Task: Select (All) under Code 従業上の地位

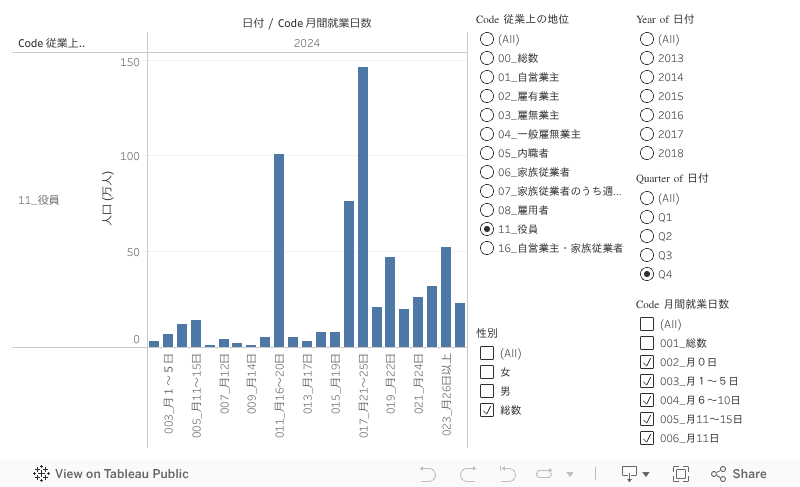Action: click(x=487, y=39)
